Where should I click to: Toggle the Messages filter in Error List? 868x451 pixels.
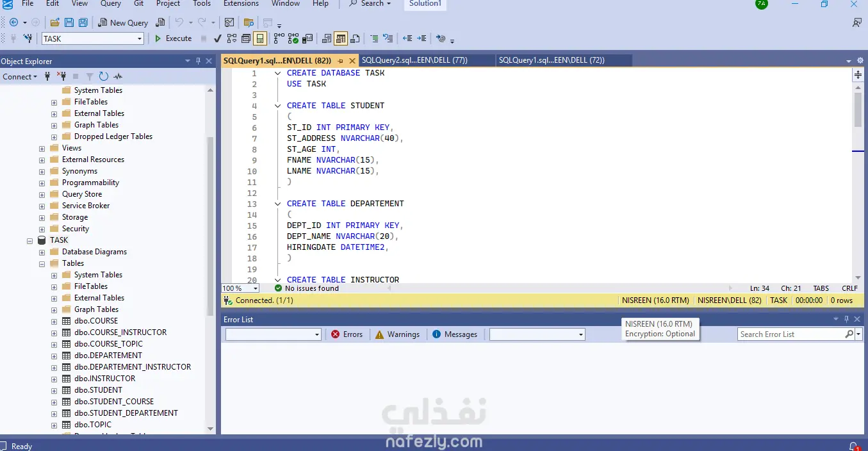(x=455, y=334)
